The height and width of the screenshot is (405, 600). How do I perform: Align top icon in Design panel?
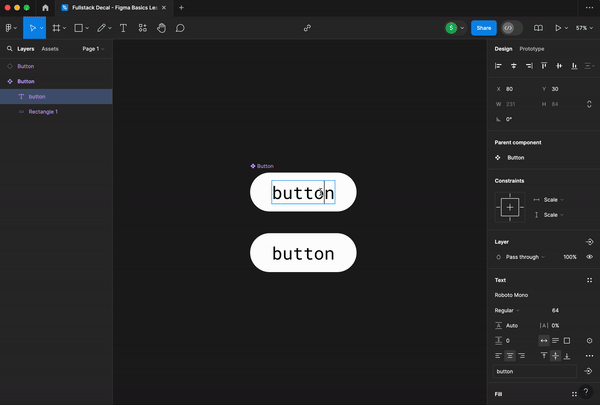click(544, 66)
